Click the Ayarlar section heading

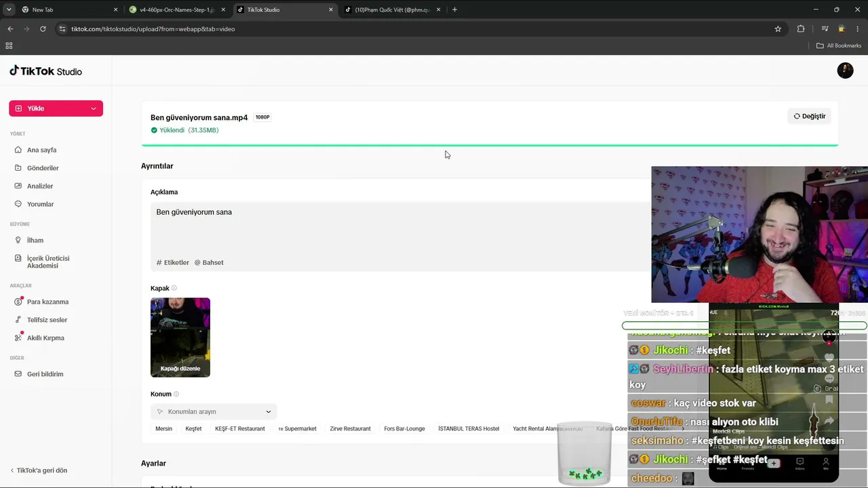(153, 464)
